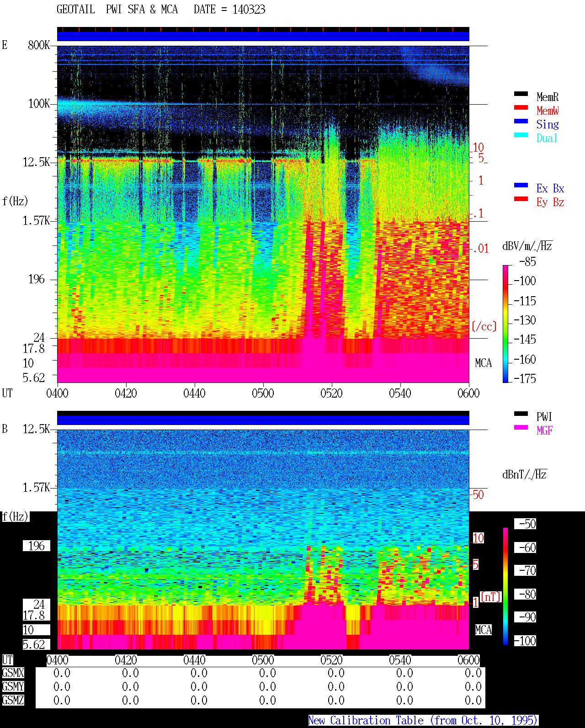
Task: Click the dBV/m/√Hz unit label
Action: pyautogui.click(x=527, y=246)
